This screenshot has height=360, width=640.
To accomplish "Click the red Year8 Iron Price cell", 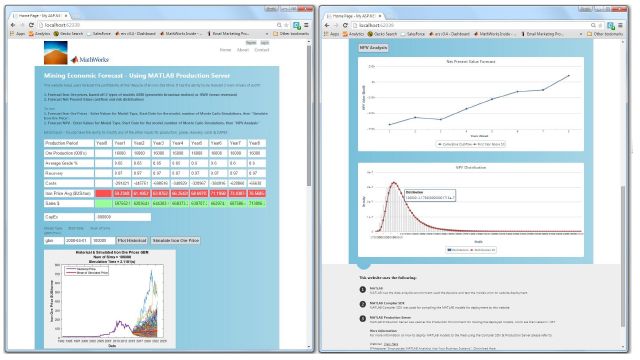I will coord(257,193).
